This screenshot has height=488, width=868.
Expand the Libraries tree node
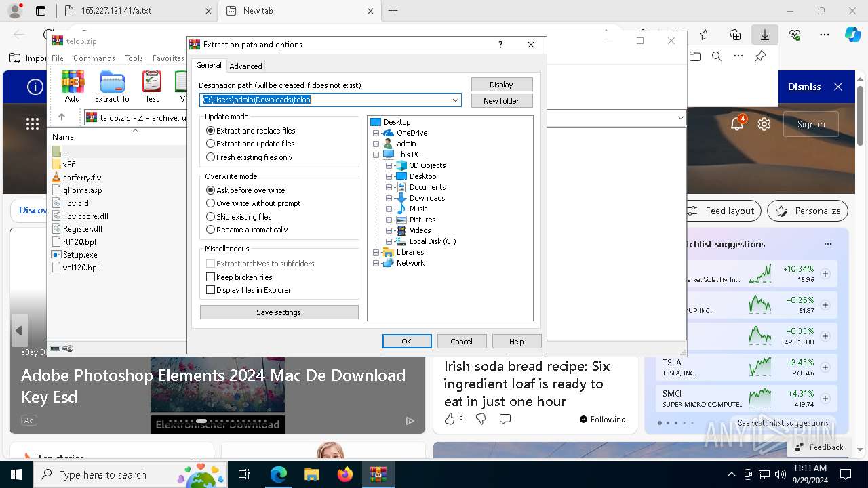pos(376,252)
